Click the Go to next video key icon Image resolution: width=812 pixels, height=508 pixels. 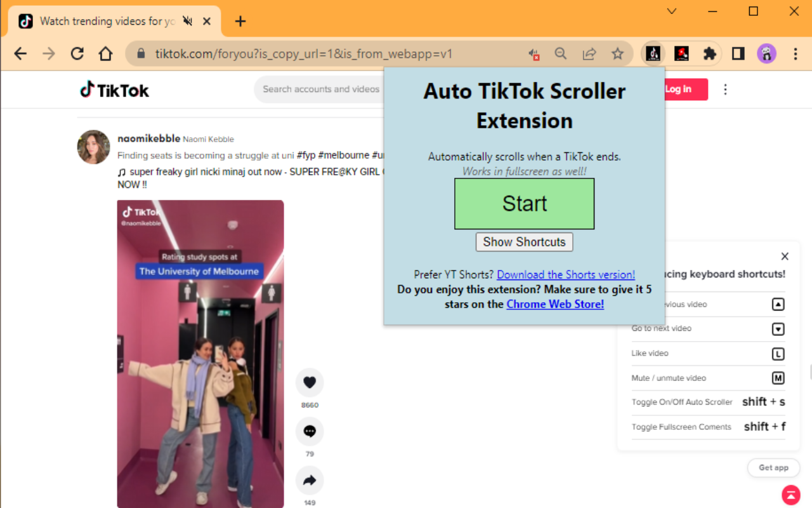(x=778, y=329)
